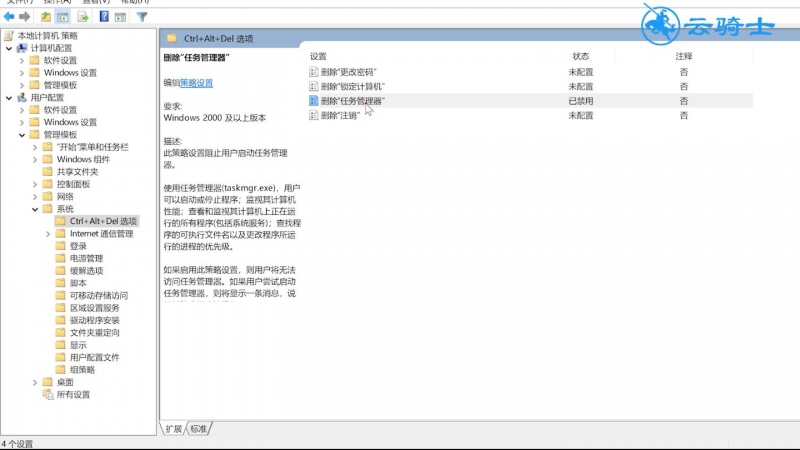Viewport: 800px width, 450px height.
Task: Expand the 控制面板 node
Action: point(35,184)
